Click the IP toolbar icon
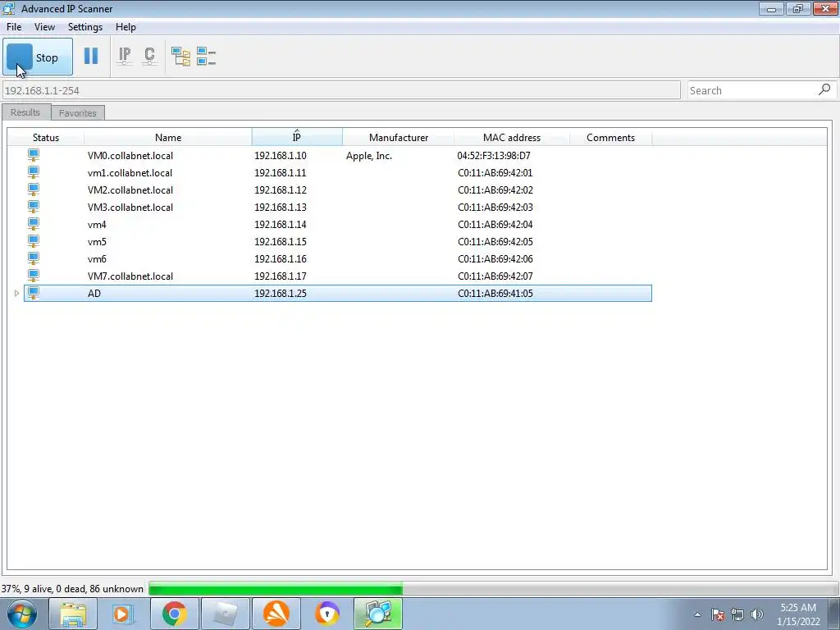 point(125,56)
